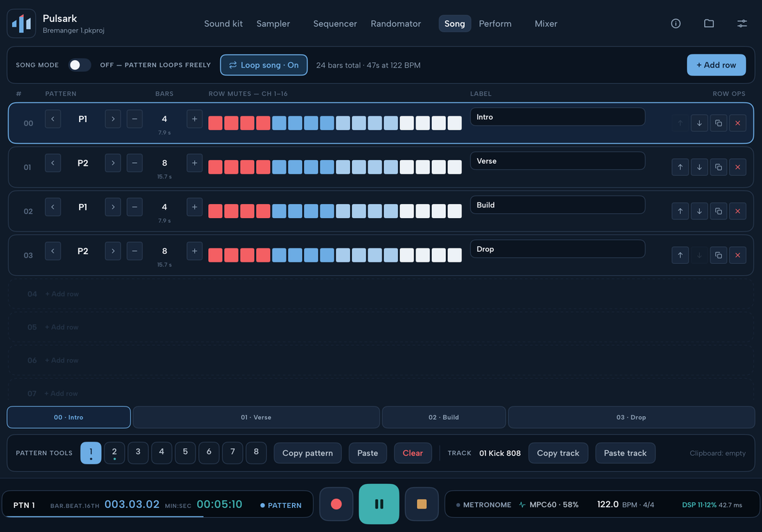Select previous pattern for Build row

click(53, 207)
